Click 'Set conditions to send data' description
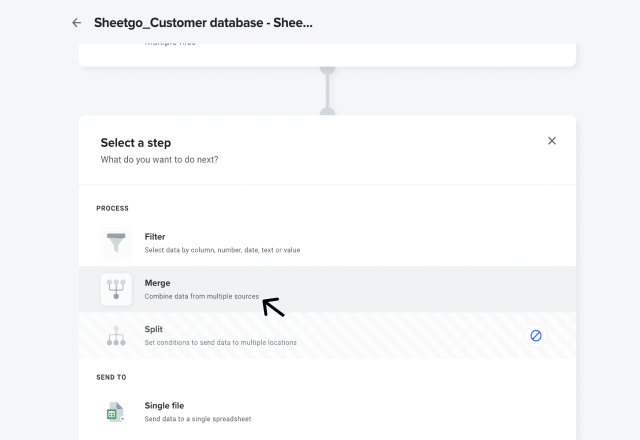 coord(220,342)
